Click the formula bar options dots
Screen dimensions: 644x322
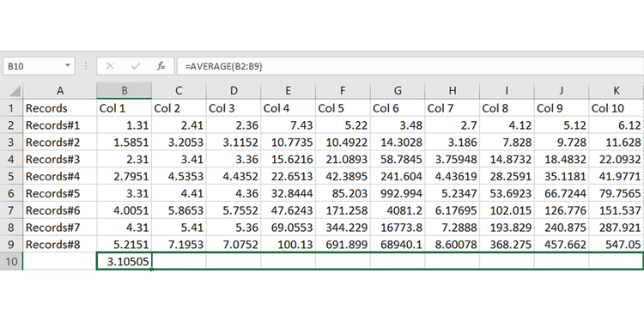(x=86, y=66)
